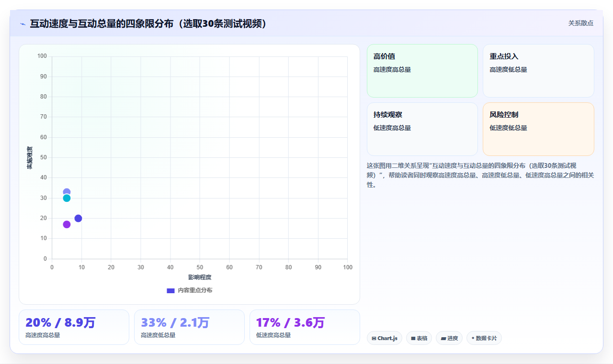Click the icon inside the 表格 tag
Viewport: 613px width, 364px height.
413,338
